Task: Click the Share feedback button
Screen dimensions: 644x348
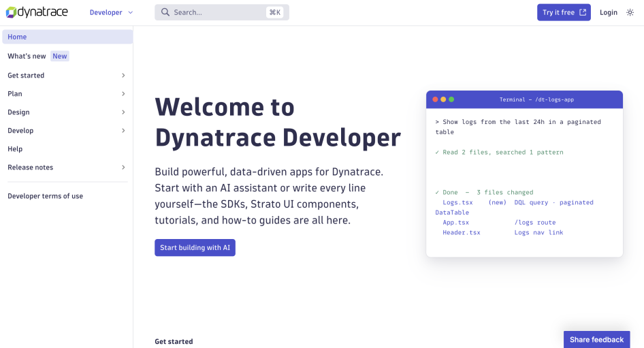Action: click(597, 339)
